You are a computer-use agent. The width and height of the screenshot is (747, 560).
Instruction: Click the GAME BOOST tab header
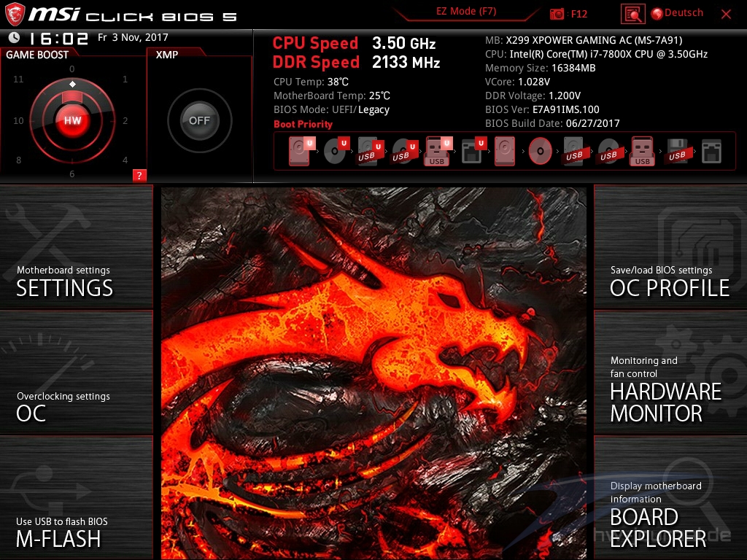pyautogui.click(x=38, y=54)
